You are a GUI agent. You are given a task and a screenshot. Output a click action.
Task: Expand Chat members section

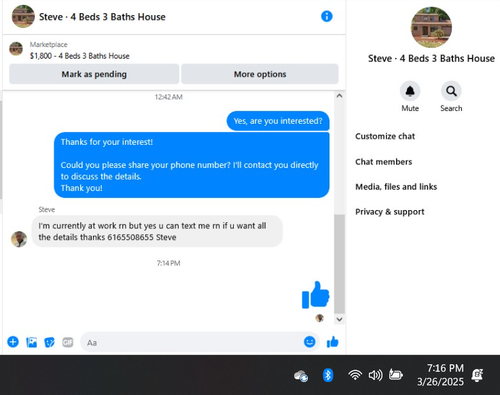pos(384,162)
